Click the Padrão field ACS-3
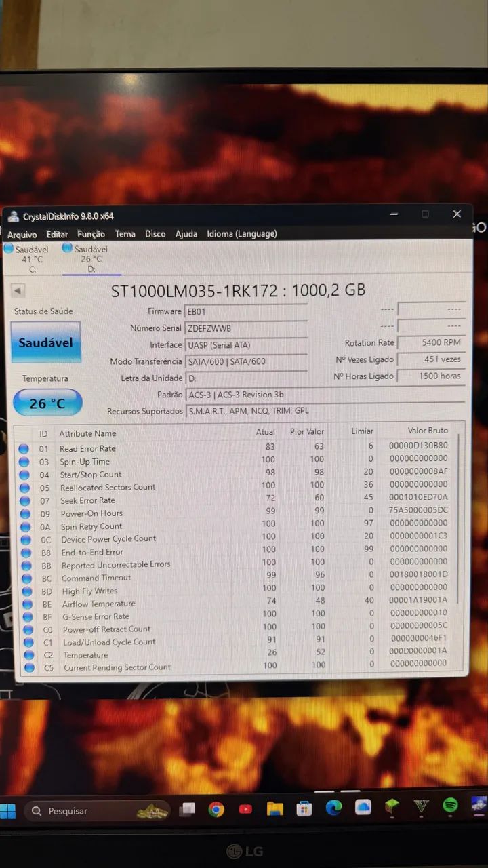Viewport: 488px width, 868px height. point(325,395)
